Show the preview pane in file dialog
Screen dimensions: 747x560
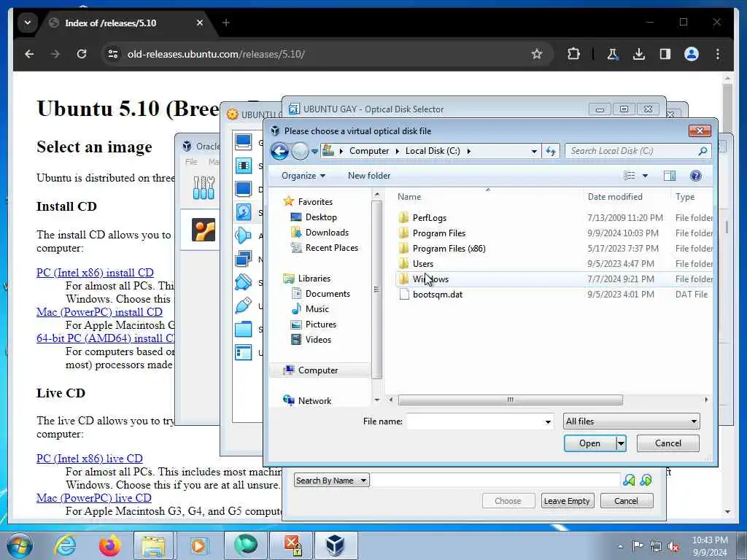click(x=670, y=176)
